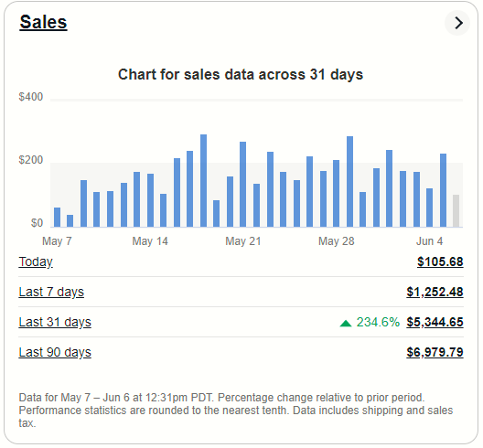Click the chart title 'Chart for sales data across 31 days'
This screenshot has width=483, height=448.
click(241, 75)
